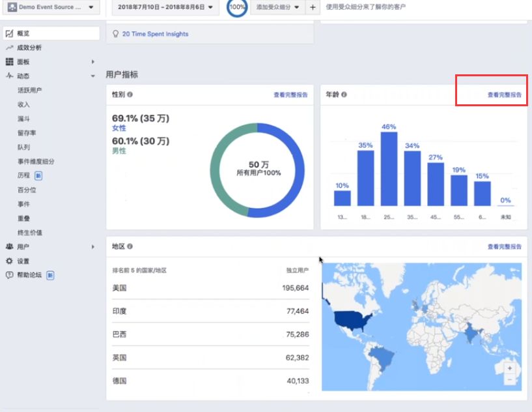The width and height of the screenshot is (532, 412).
Task: Click the info icon next to 年龄
Action: (x=344, y=95)
